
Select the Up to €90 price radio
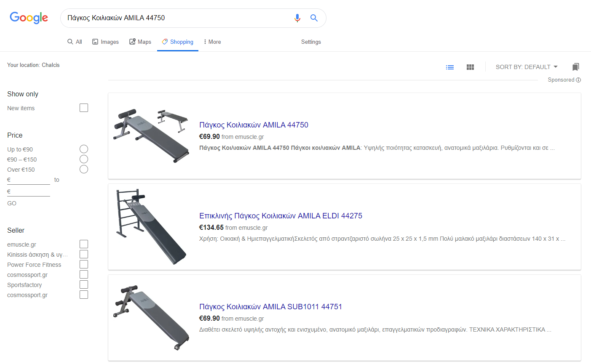(x=84, y=149)
